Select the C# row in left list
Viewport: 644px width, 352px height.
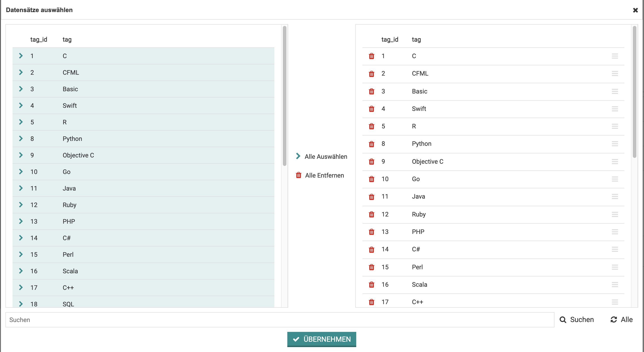coord(143,238)
